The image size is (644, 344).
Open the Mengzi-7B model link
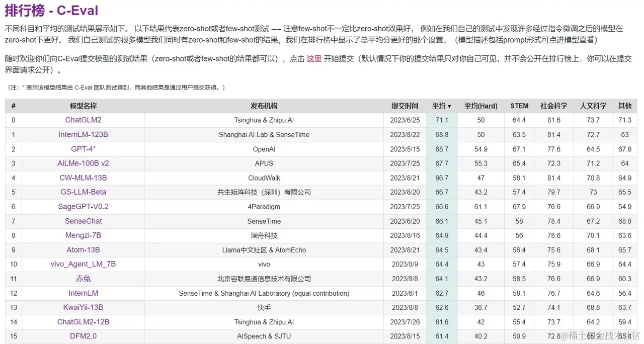click(83, 235)
